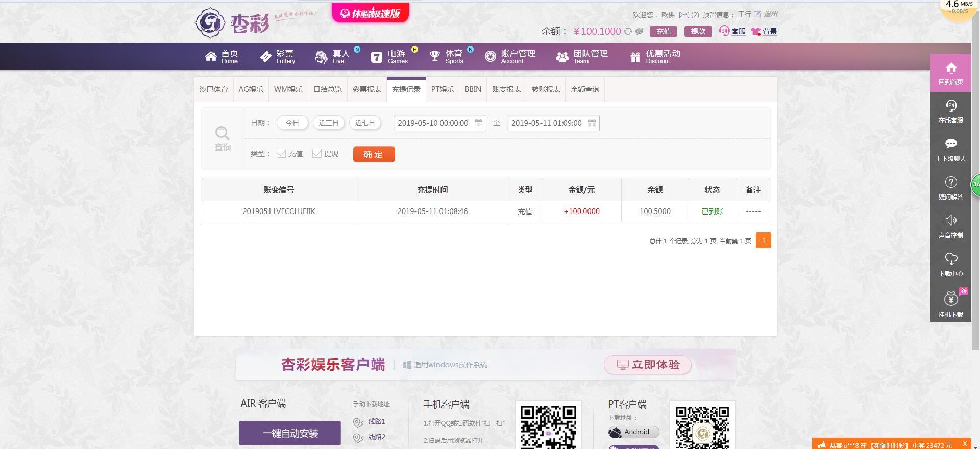Open the 体育 Sports menu
This screenshot has height=449, width=980.
tap(447, 57)
